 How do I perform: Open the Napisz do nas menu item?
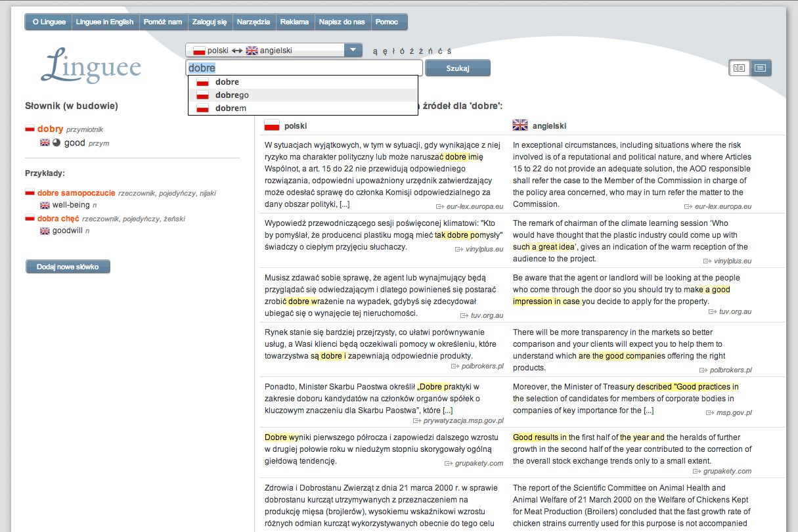342,22
